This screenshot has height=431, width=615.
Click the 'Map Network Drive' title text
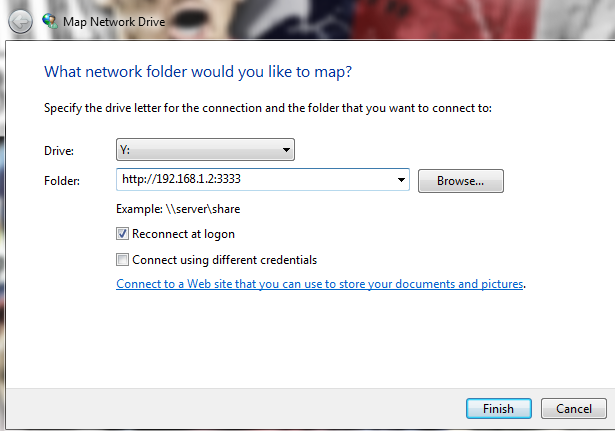coord(113,20)
